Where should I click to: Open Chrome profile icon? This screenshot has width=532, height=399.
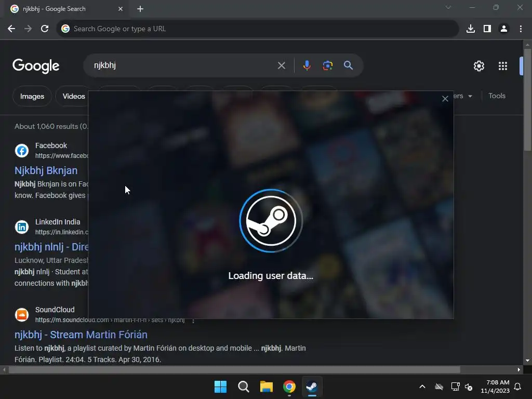tap(504, 29)
